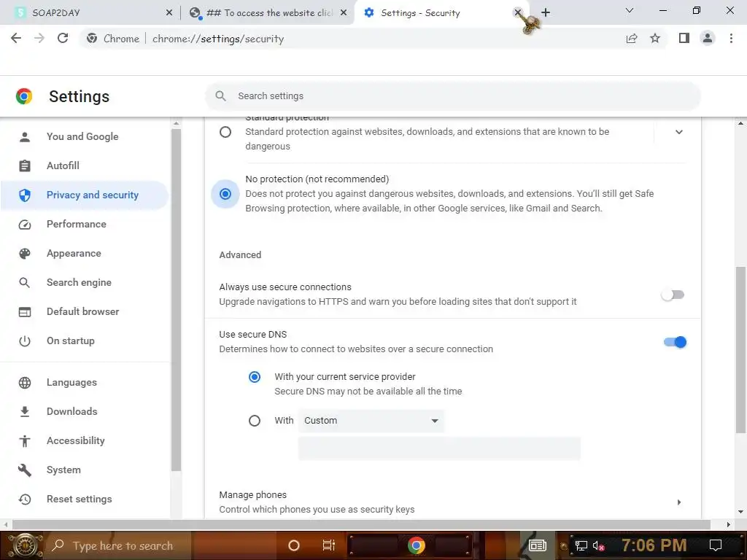Click the person icon for You and Google
This screenshot has height=560, width=747.
(25, 137)
